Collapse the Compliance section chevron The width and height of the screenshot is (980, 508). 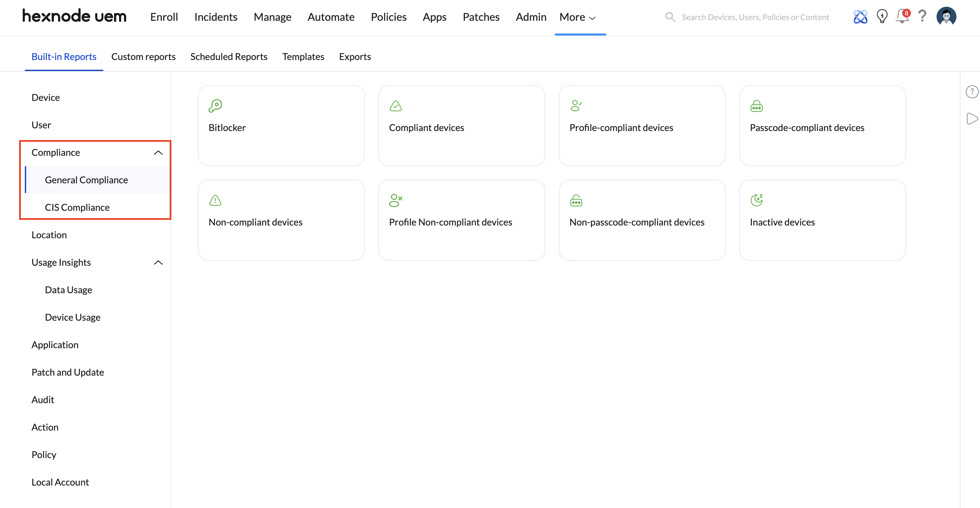click(x=158, y=152)
